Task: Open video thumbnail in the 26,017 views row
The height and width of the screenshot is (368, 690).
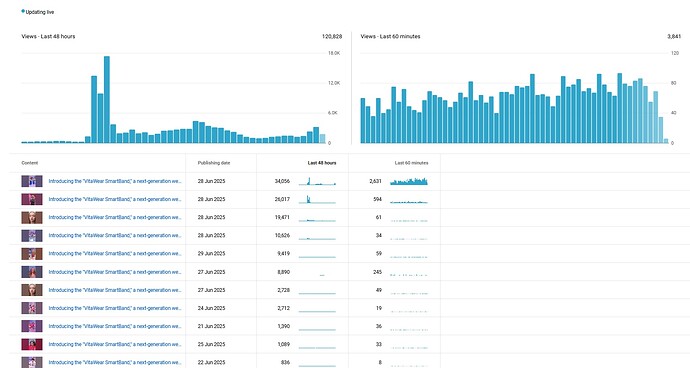Action: [32, 199]
